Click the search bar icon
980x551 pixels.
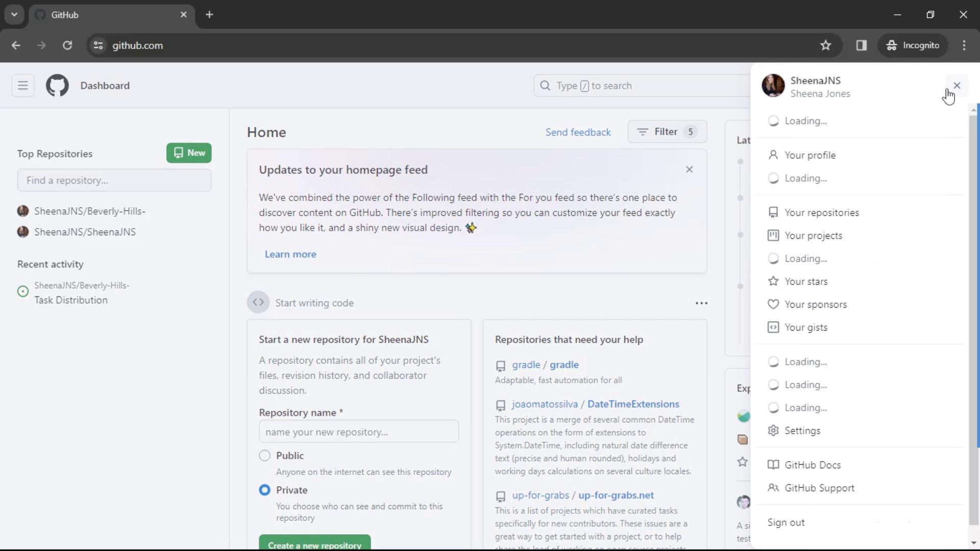[545, 85]
